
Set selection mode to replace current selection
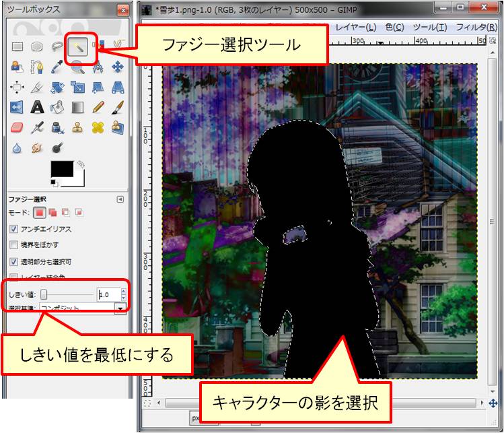(40, 212)
